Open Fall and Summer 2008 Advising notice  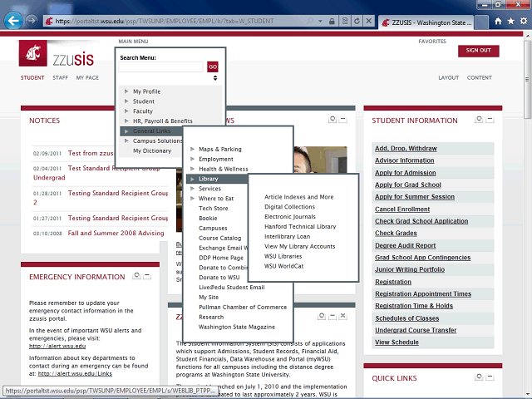(116, 233)
